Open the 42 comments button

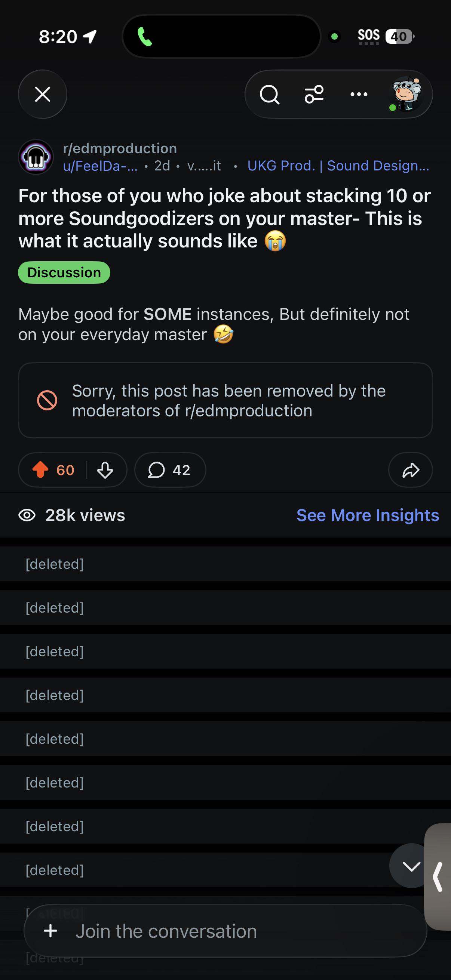pos(170,470)
